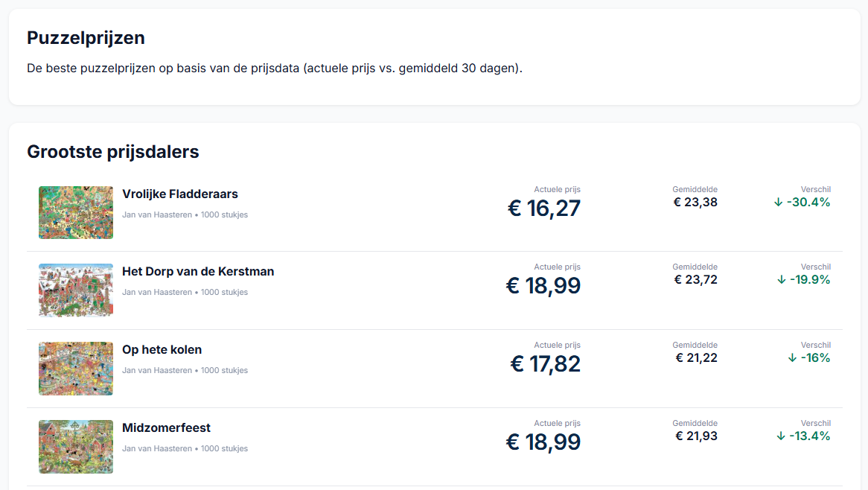
Task: Select the average price € 21,22
Action: 696,358
